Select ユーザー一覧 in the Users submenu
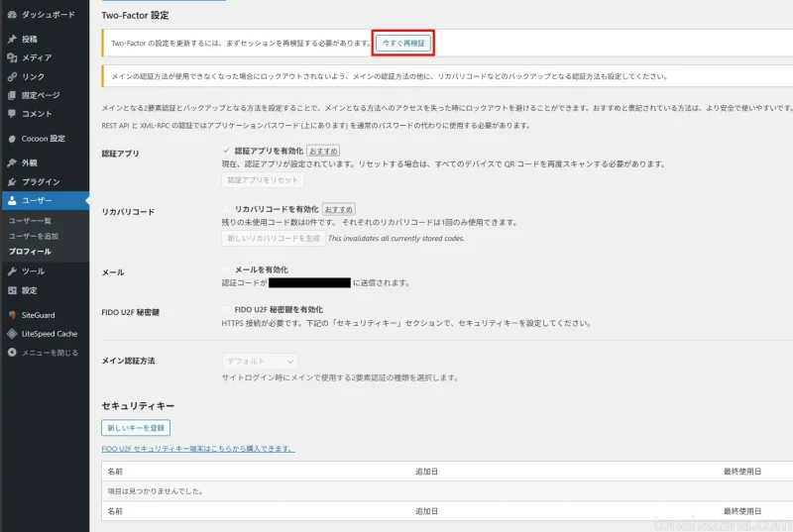793x532 pixels. click(30, 220)
